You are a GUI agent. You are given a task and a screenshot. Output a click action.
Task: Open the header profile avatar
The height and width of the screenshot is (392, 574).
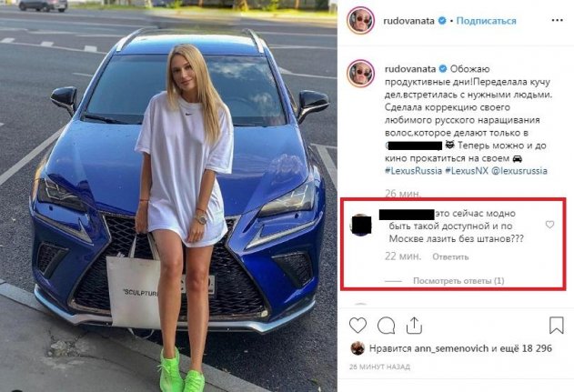360,21
